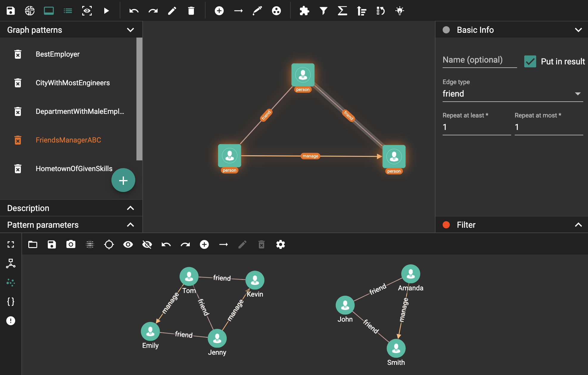Delete the BestEmployer pattern
Viewport: 588px width, 375px height.
click(x=18, y=54)
